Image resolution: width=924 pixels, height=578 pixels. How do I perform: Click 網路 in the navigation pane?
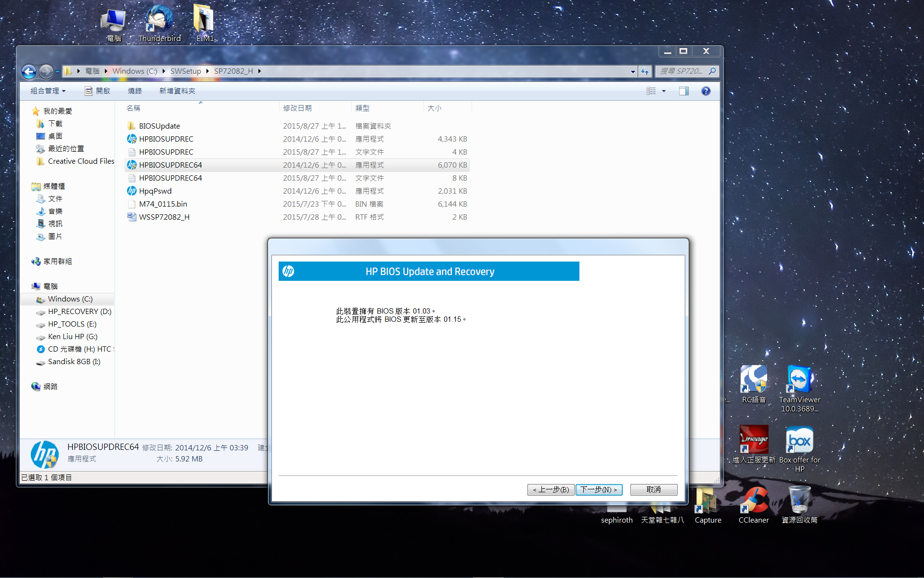pyautogui.click(x=51, y=387)
